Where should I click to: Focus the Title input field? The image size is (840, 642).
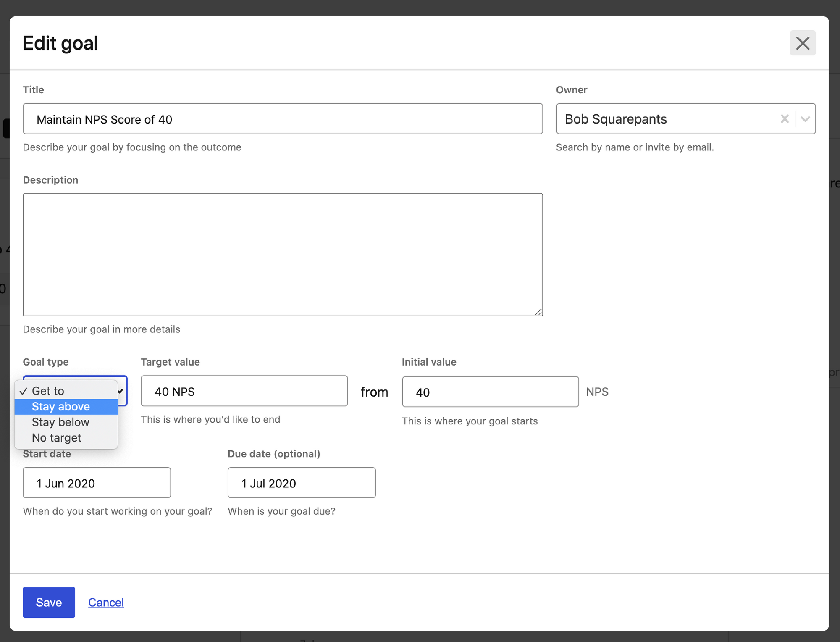coord(282,119)
